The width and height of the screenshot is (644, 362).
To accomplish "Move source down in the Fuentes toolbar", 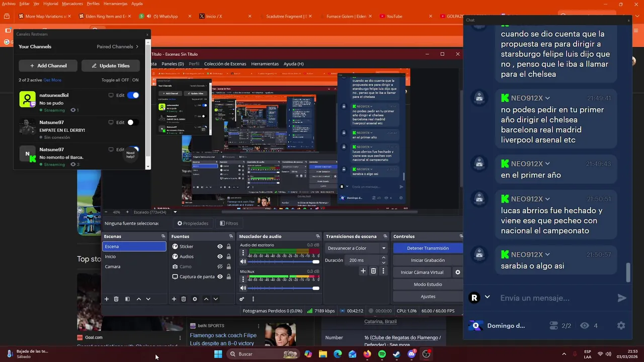I will click(215, 299).
